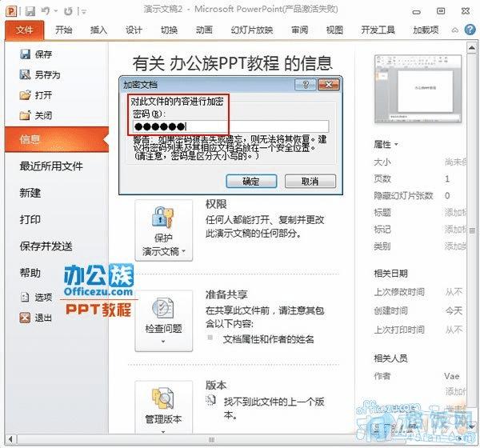
Task: Click the 权限 section heading
Action: (216, 204)
